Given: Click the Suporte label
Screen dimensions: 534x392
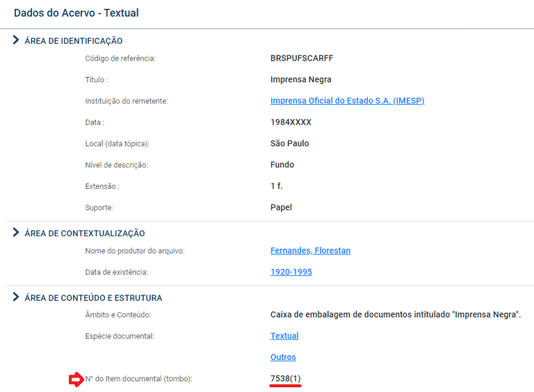Looking at the screenshot, I should (99, 208).
